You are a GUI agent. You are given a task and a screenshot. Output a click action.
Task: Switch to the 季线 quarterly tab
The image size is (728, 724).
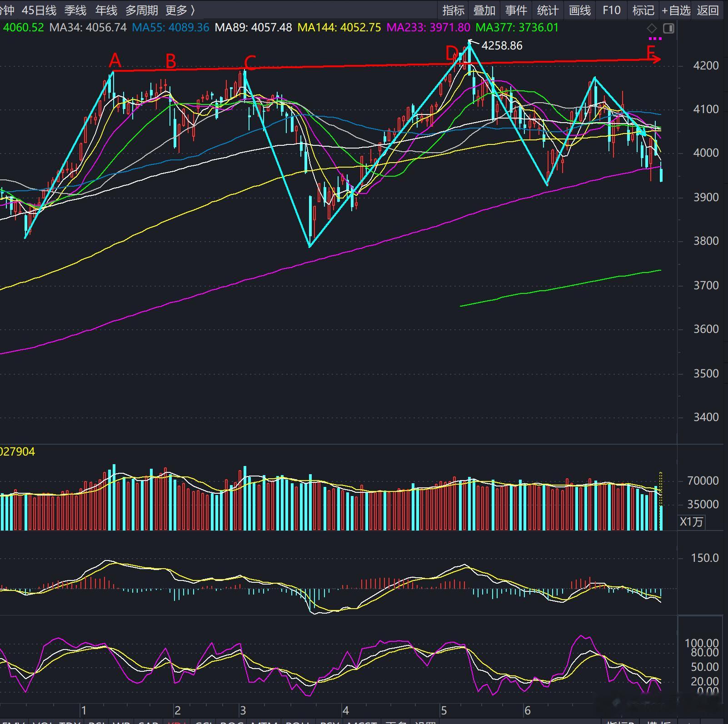[75, 10]
